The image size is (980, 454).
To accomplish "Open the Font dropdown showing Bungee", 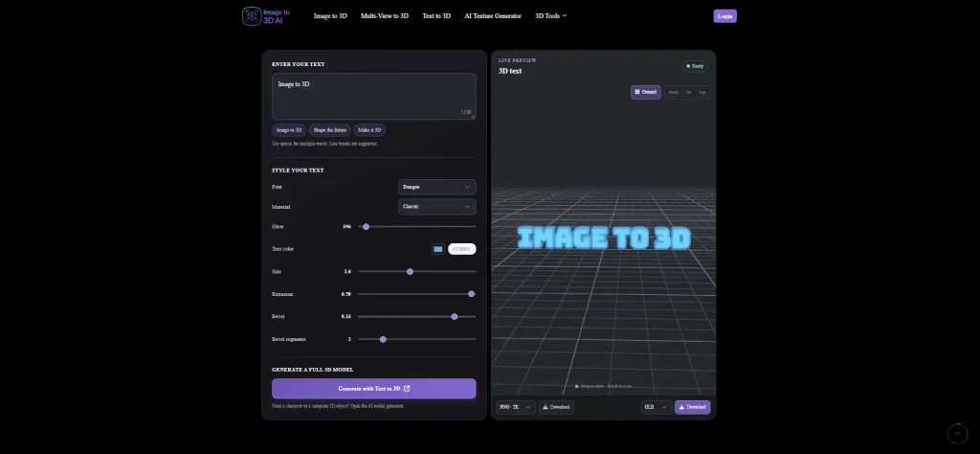I will coord(436,187).
